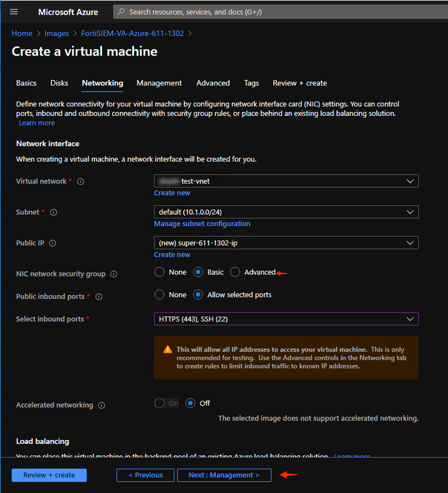Click the Next: Management button
The height and width of the screenshot is (493, 448).
tap(224, 475)
